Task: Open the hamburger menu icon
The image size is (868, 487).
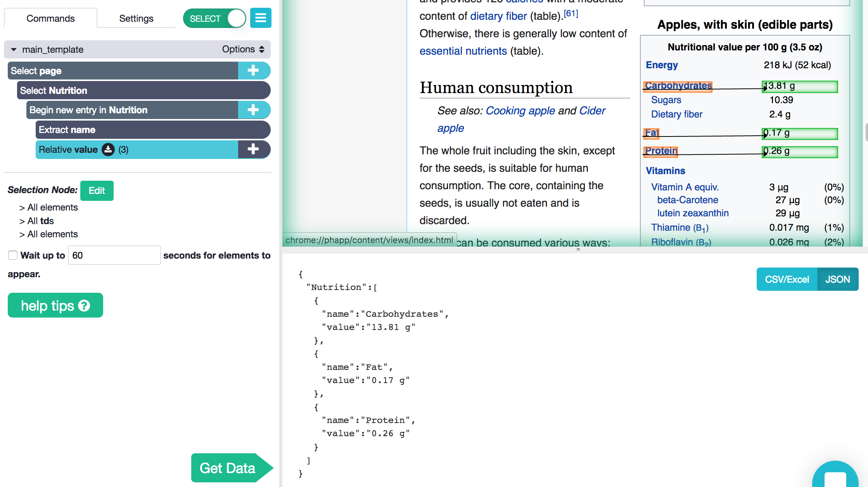Action: pyautogui.click(x=261, y=18)
